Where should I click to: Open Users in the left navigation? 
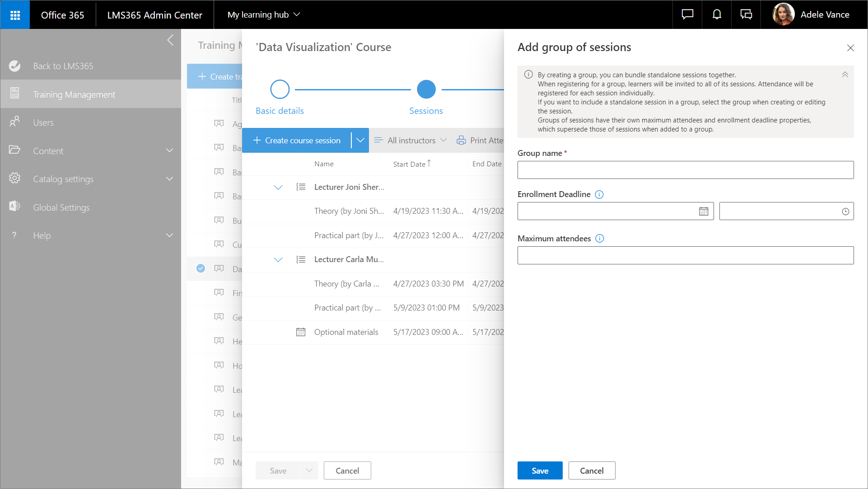[43, 122]
